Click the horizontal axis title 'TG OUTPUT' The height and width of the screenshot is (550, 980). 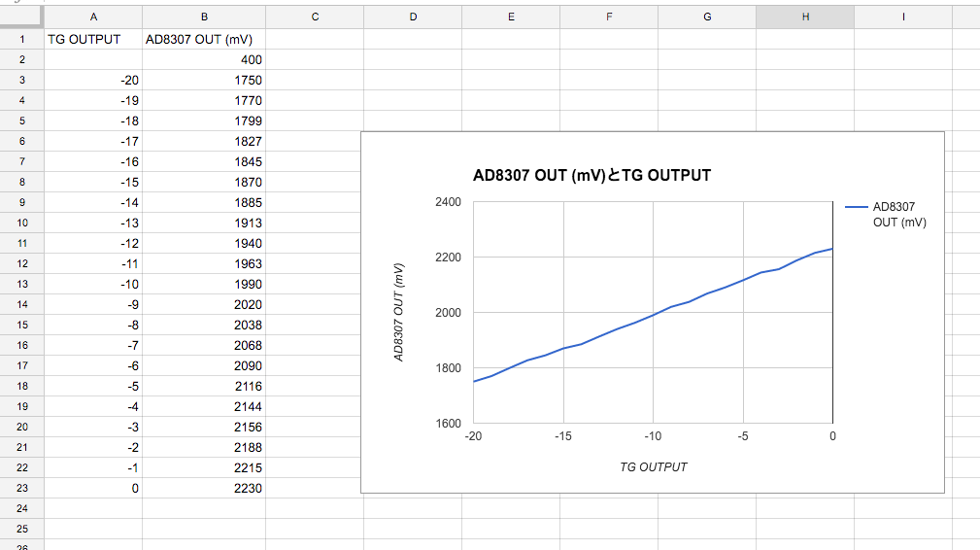653,466
